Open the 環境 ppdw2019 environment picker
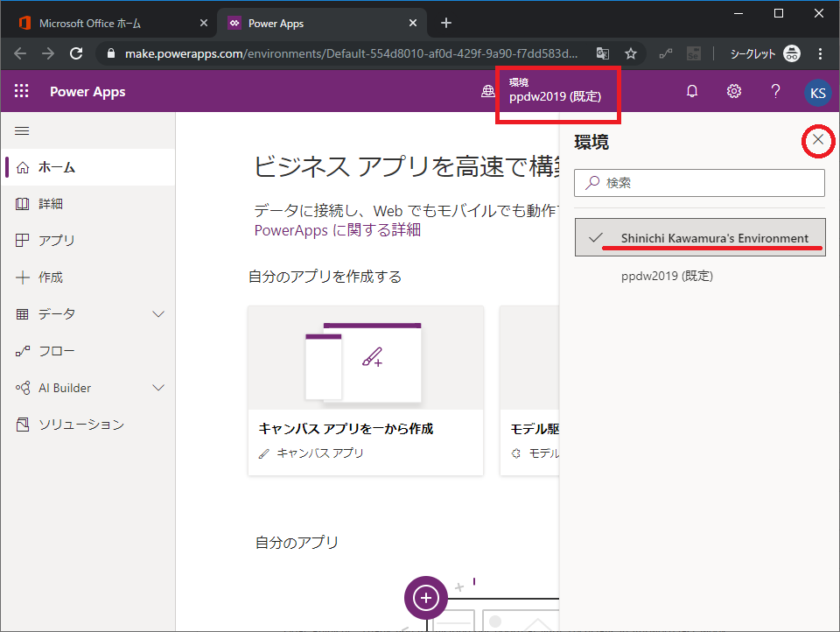 (555, 90)
